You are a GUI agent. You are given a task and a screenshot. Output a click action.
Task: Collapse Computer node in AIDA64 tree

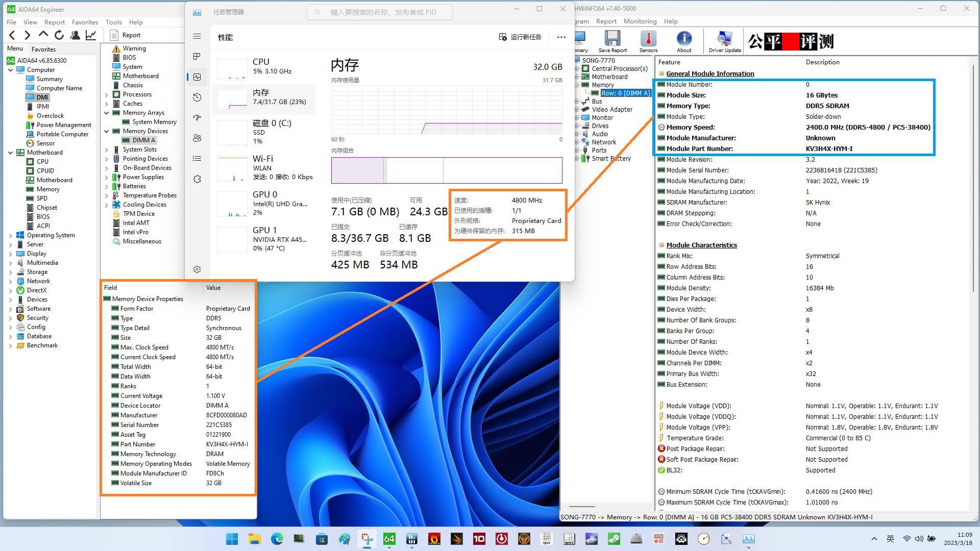[11, 70]
